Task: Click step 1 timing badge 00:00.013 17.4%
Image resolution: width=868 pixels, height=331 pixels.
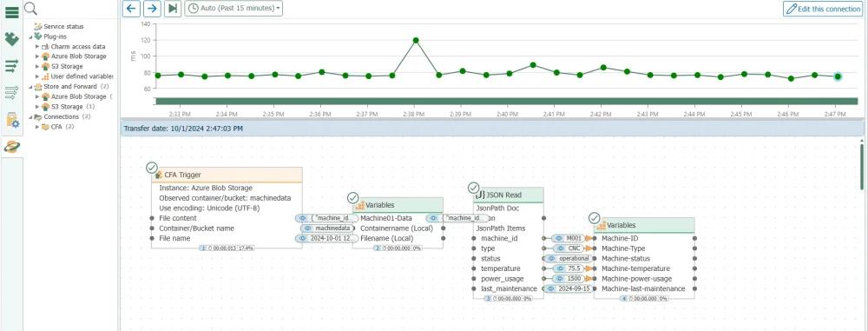Action: tap(227, 248)
